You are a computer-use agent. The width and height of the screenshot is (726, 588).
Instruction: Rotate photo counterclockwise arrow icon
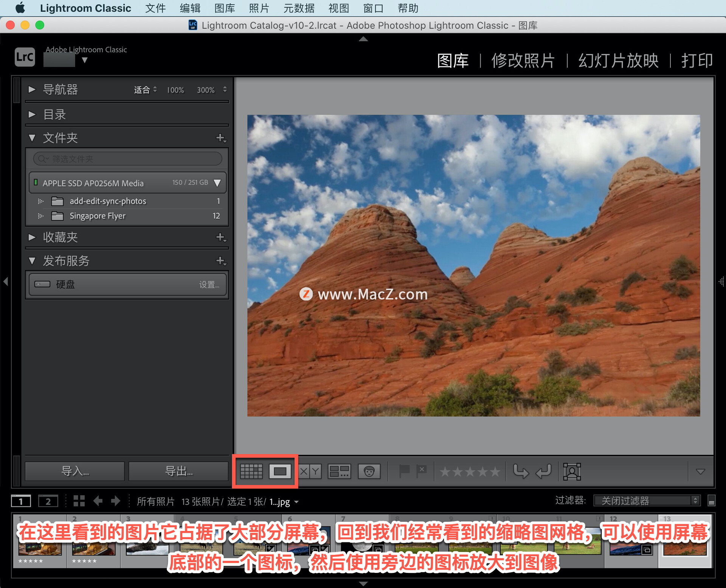click(520, 471)
